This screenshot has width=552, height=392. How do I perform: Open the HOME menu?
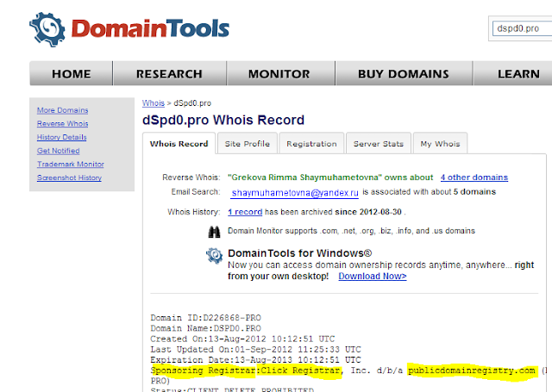click(x=71, y=73)
